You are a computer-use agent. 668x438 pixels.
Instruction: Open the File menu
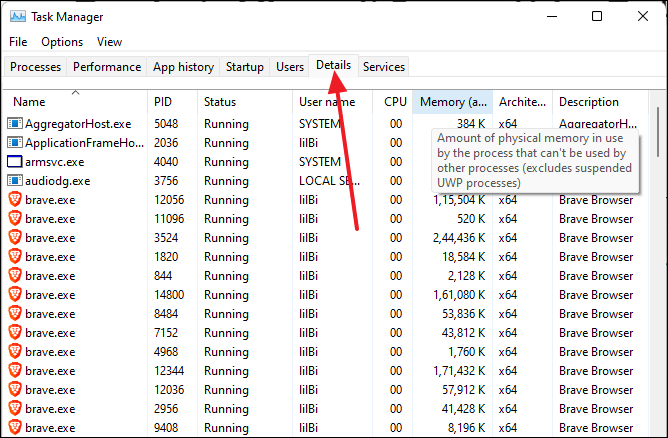[18, 42]
